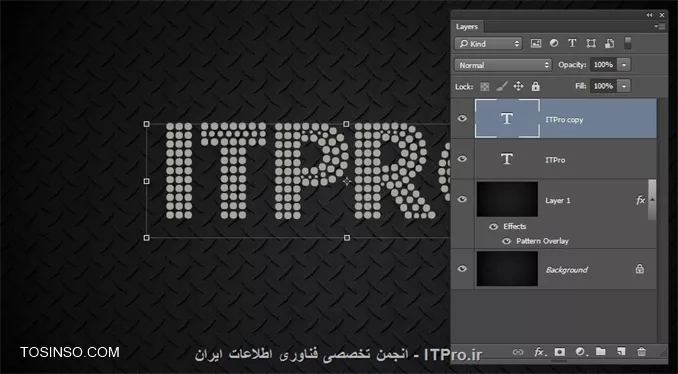This screenshot has width=678, height=374.
Task: Click lock icon on Background layer
Action: click(x=640, y=269)
